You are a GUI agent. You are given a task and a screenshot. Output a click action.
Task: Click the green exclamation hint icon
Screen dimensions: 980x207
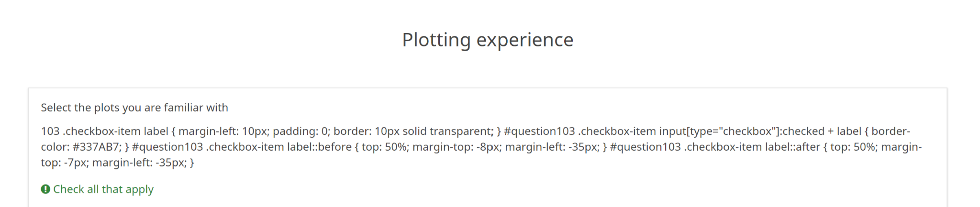pos(45,189)
